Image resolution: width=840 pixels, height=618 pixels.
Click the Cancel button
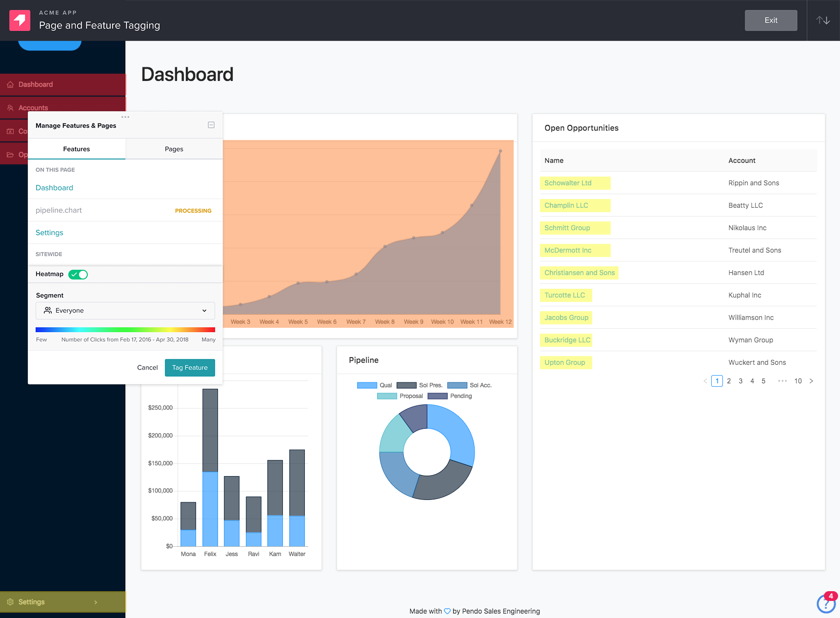tap(147, 368)
